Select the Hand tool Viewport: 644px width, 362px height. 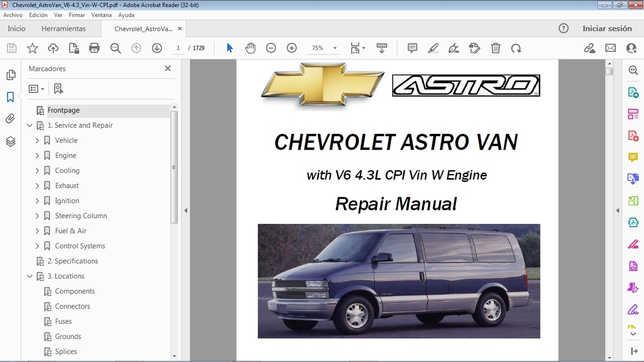[250, 48]
